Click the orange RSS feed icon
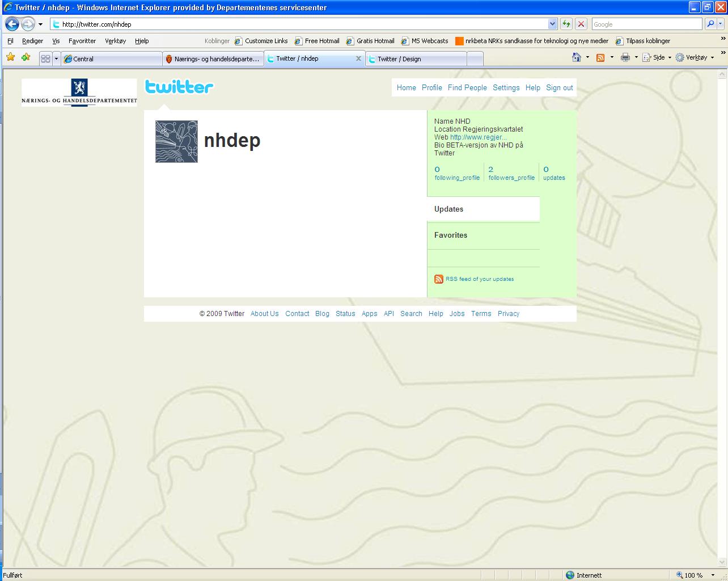The height and width of the screenshot is (581, 728). (x=439, y=279)
